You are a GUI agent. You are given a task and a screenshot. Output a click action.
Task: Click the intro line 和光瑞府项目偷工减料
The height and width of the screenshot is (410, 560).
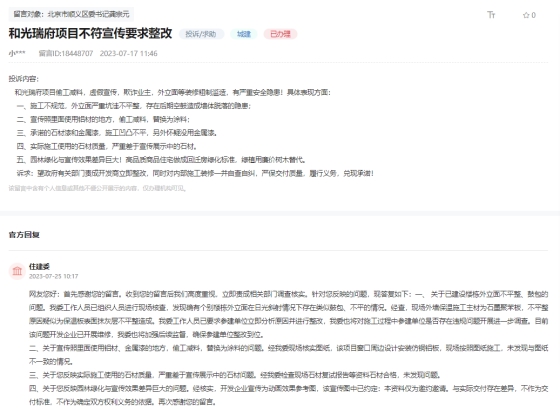point(172,92)
